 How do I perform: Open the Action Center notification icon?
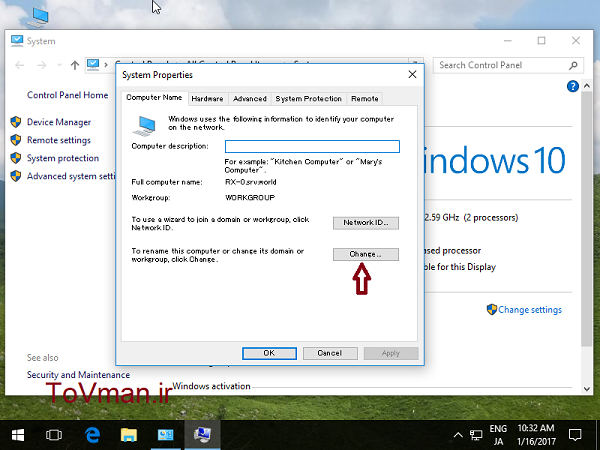coord(575,435)
